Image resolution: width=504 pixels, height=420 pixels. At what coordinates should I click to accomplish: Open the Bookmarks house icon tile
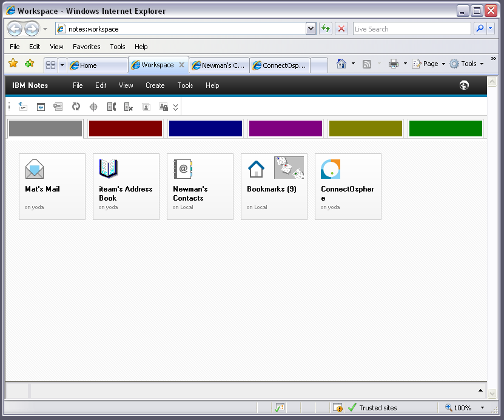(x=256, y=169)
